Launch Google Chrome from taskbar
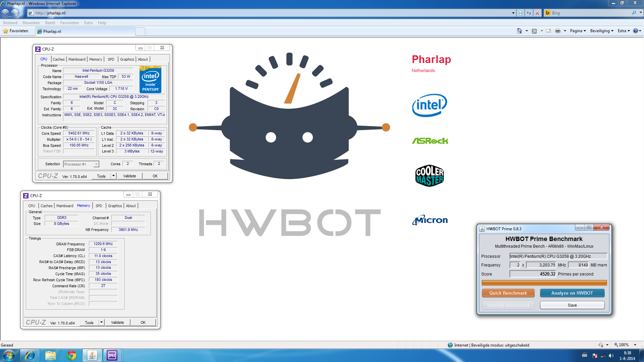The height and width of the screenshot is (362, 644). [x=71, y=355]
